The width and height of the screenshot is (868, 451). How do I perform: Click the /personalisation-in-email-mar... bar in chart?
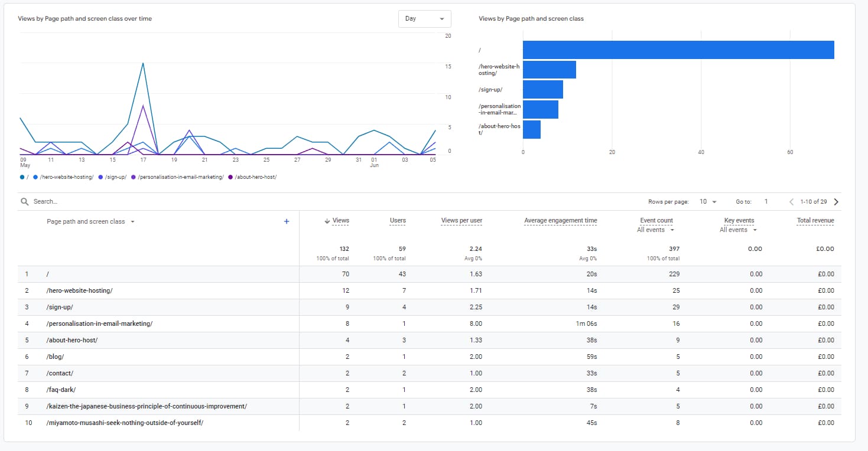pyautogui.click(x=541, y=110)
